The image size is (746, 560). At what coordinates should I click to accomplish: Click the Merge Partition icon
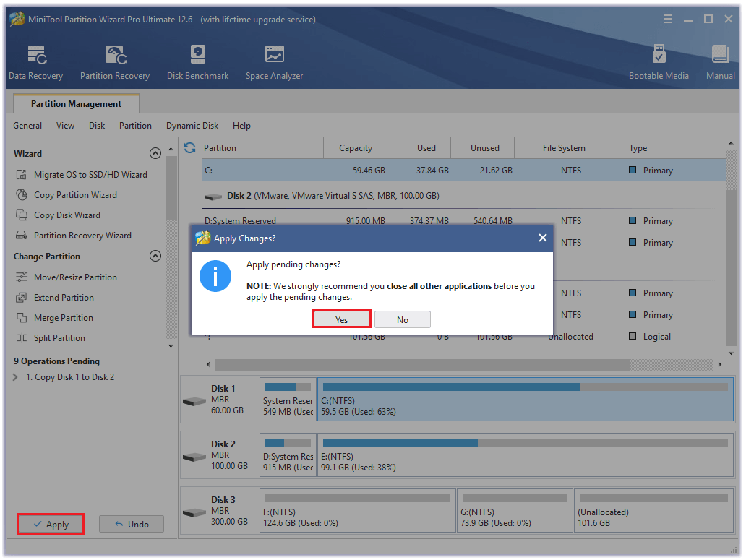22,317
